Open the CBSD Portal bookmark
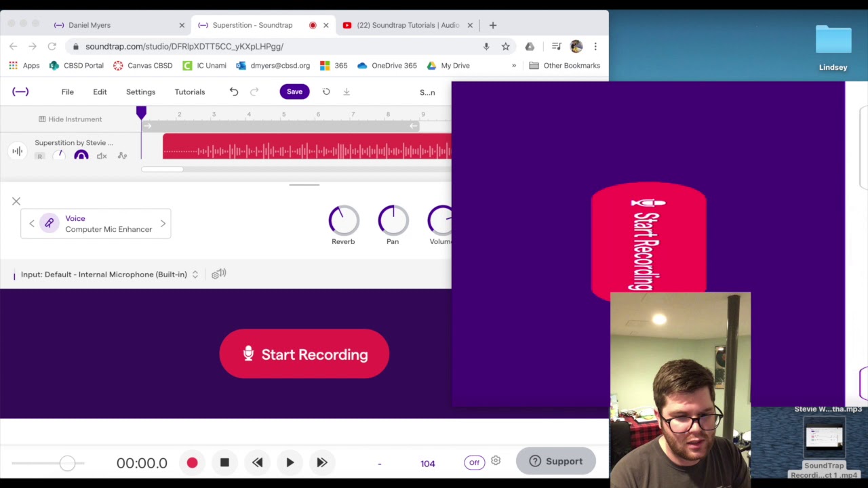The height and width of the screenshot is (488, 868). pos(76,66)
